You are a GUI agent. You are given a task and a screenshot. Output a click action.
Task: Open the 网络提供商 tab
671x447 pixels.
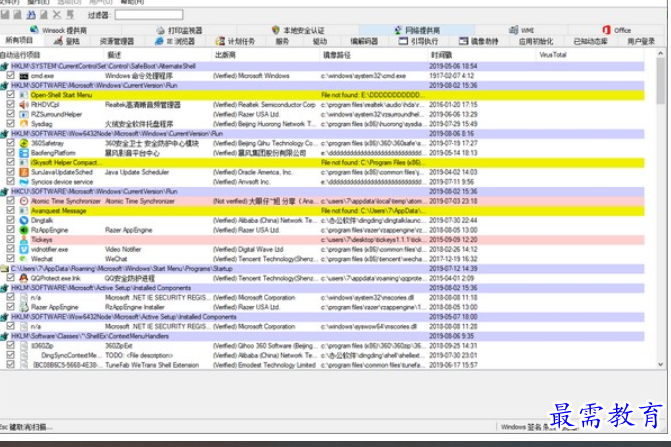tap(417, 30)
